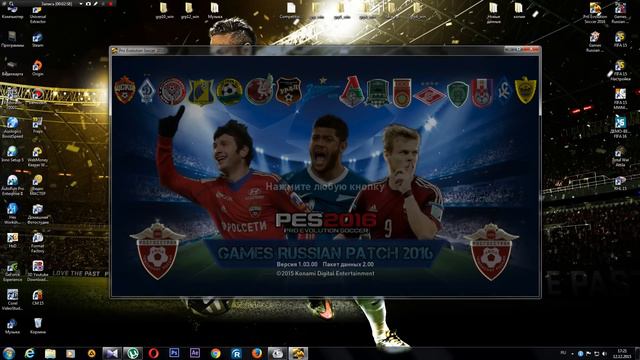This screenshot has height=360, width=640.
Task: Open the ДЕМО FIFA 16 shortcut
Action: click(x=620, y=127)
